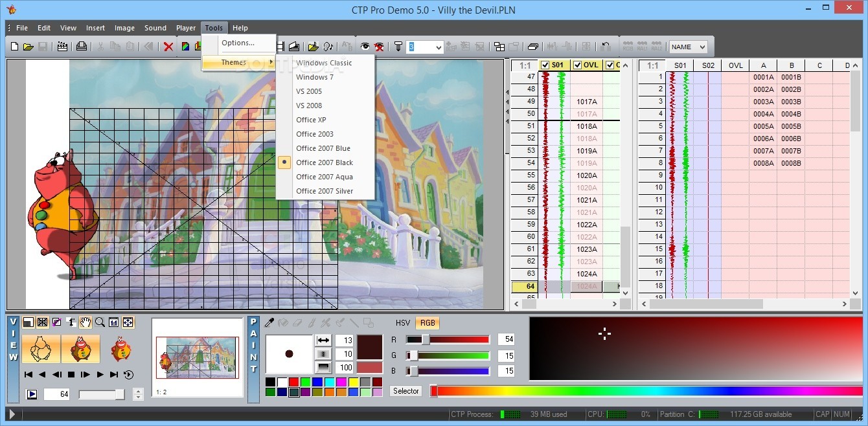868x426 pixels.
Task: Click the loop playback clock icon
Action: [x=128, y=374]
